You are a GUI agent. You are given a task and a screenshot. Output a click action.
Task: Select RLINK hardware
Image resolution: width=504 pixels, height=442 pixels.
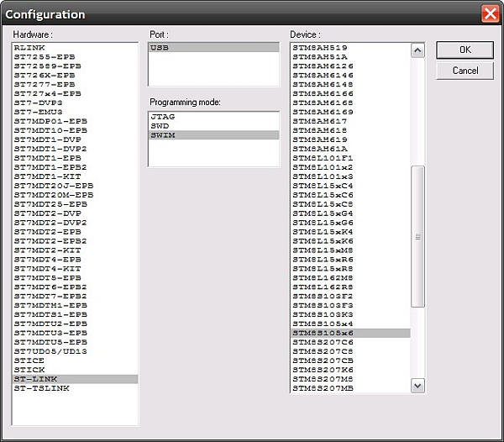[76, 48]
